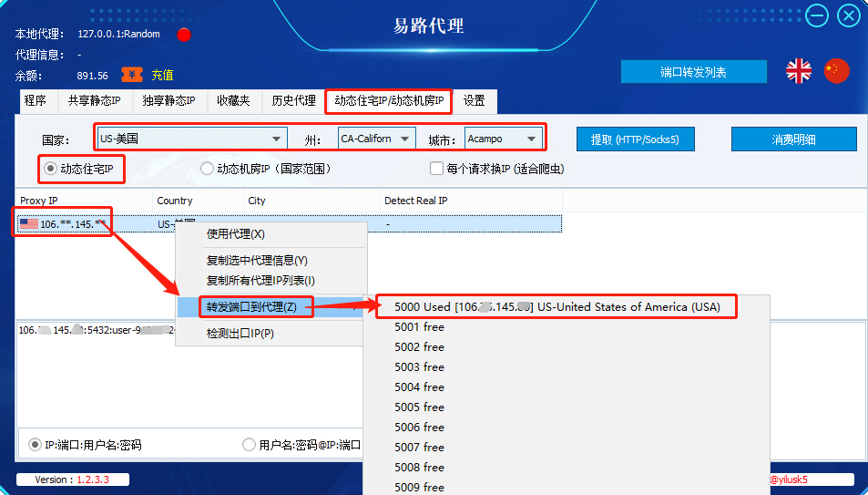Viewport: 868px width, 495px height.
Task: Click the orange yuan recharge icon
Action: (132, 74)
